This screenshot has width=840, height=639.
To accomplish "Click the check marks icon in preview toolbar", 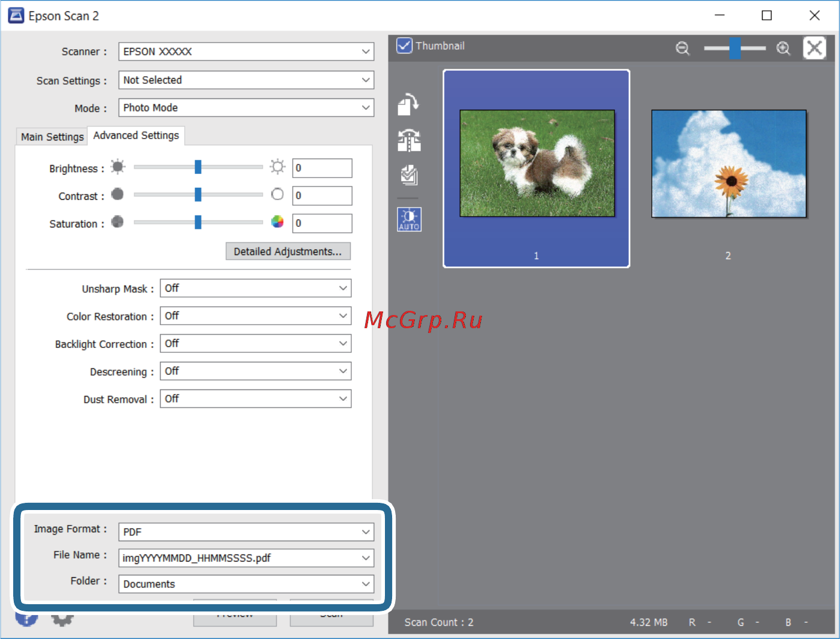I will (x=409, y=176).
